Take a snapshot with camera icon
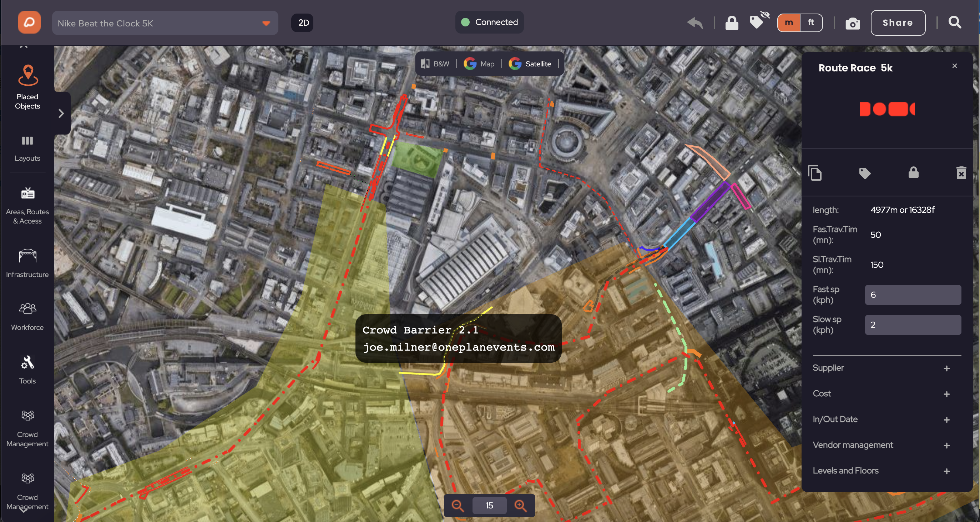Screen dimensions: 980x522 coord(853,24)
